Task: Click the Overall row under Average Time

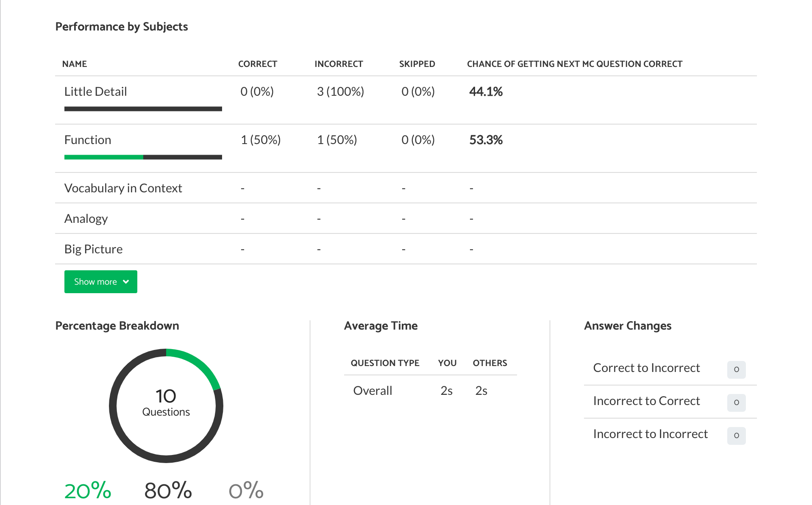Action: (372, 390)
